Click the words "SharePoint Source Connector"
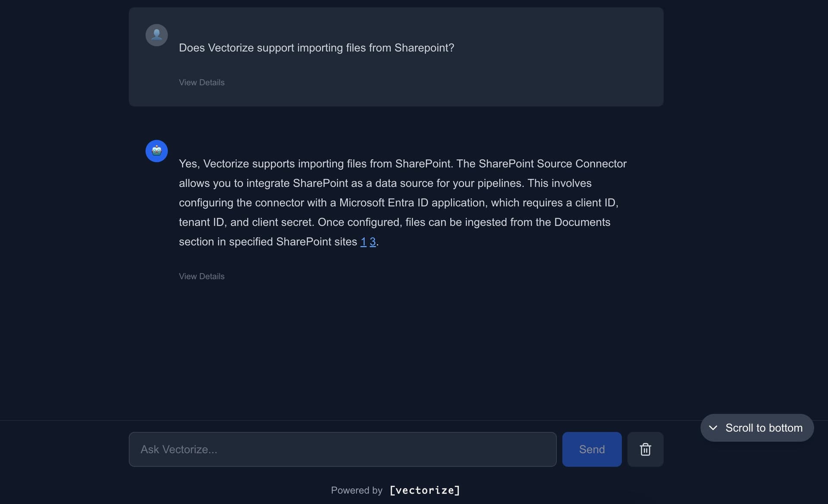 coord(552,164)
